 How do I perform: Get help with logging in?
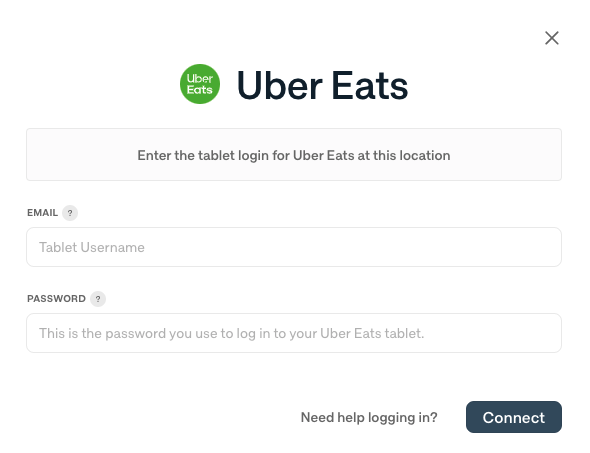(369, 417)
